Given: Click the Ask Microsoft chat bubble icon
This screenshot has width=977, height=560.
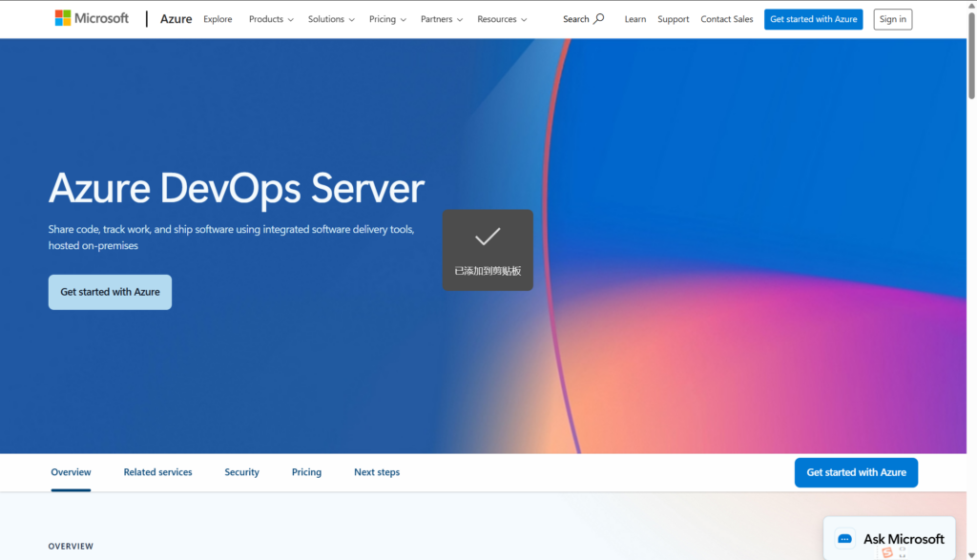Looking at the screenshot, I should [x=844, y=539].
